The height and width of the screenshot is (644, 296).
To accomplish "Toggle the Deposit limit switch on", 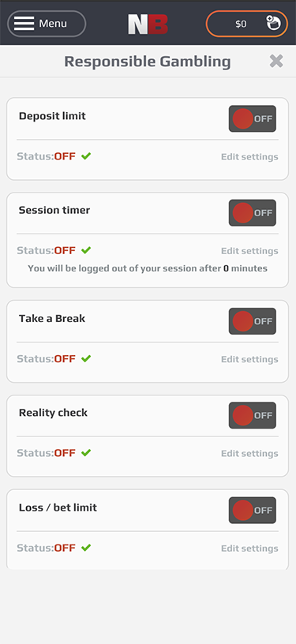I will [x=253, y=118].
